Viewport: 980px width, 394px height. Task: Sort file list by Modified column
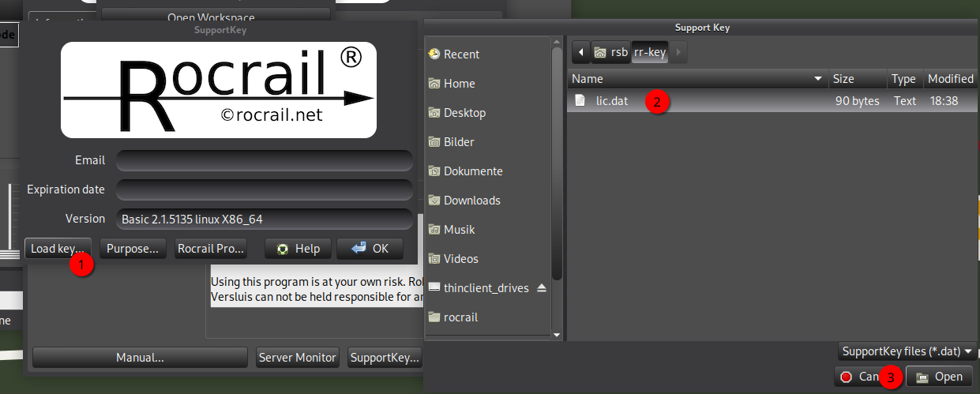[950, 79]
